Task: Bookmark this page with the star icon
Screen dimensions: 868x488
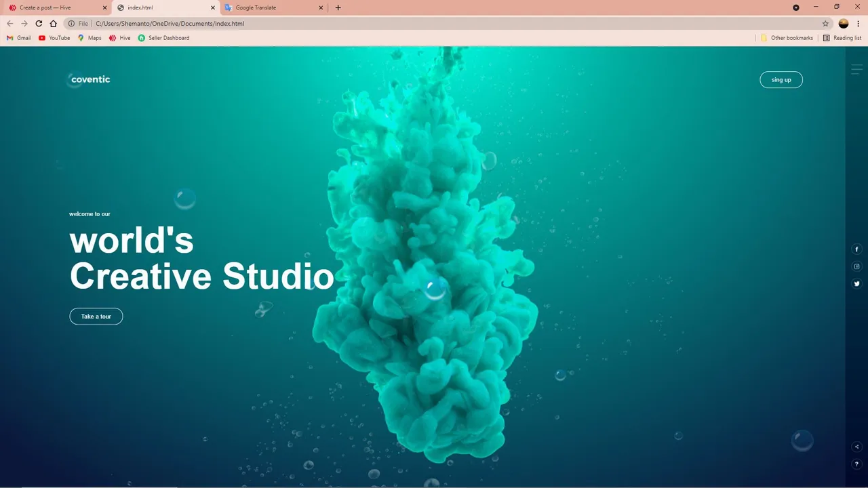Action: (825, 24)
